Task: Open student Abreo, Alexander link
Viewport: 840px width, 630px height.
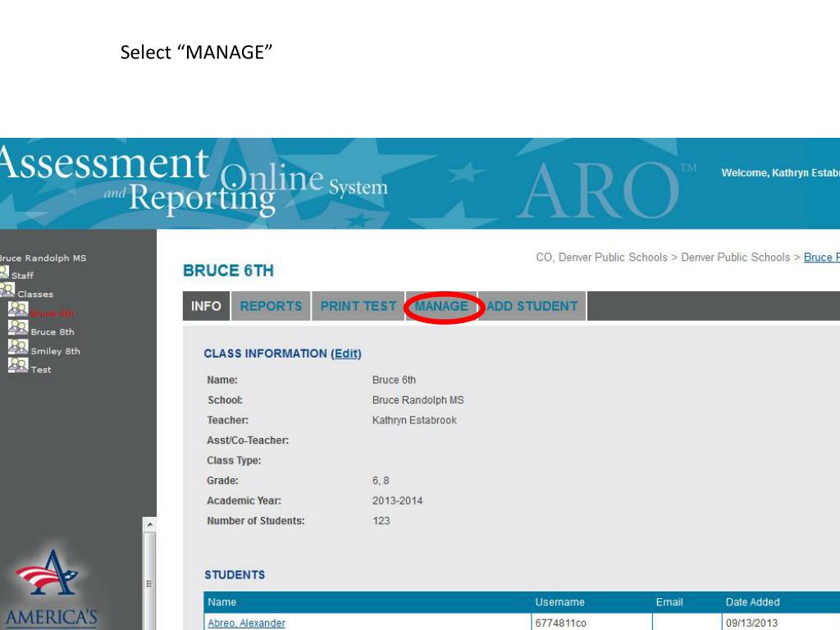Action: [x=246, y=623]
